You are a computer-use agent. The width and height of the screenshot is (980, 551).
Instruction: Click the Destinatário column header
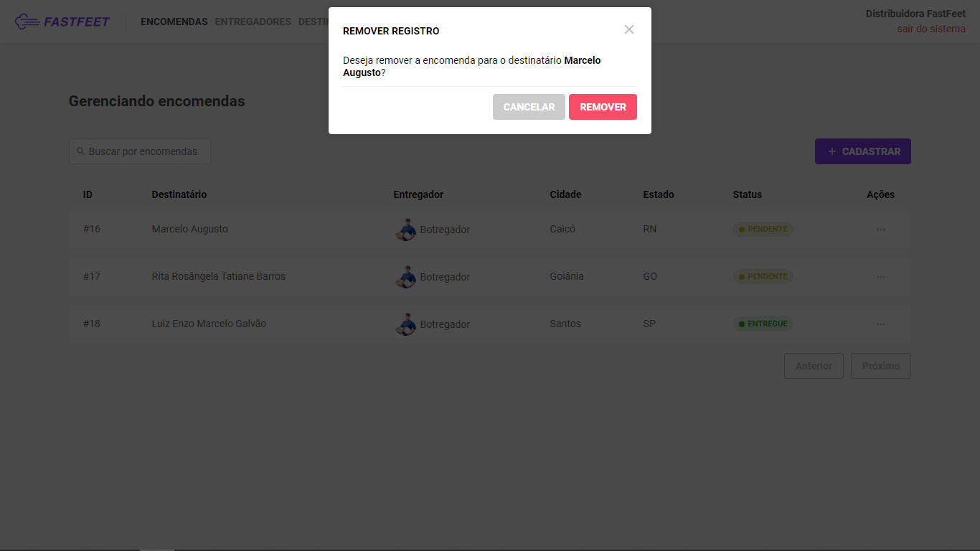[x=179, y=194]
